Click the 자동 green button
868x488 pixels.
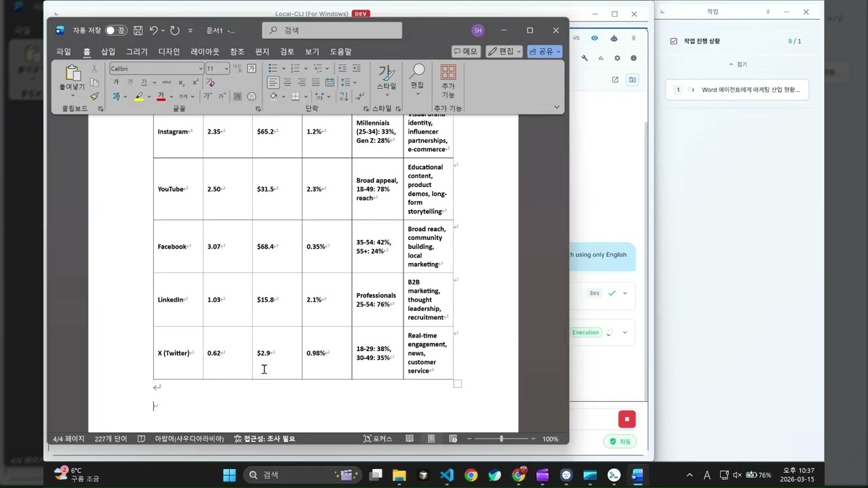(x=620, y=442)
